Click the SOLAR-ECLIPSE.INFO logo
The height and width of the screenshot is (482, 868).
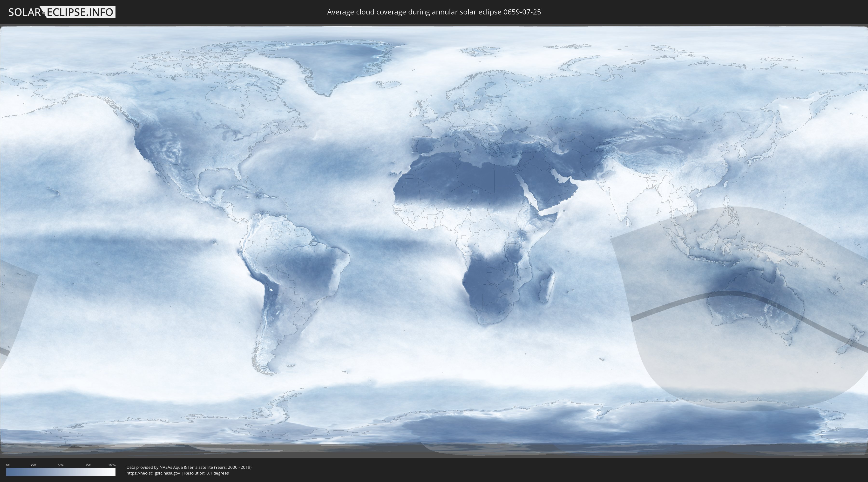(x=62, y=12)
